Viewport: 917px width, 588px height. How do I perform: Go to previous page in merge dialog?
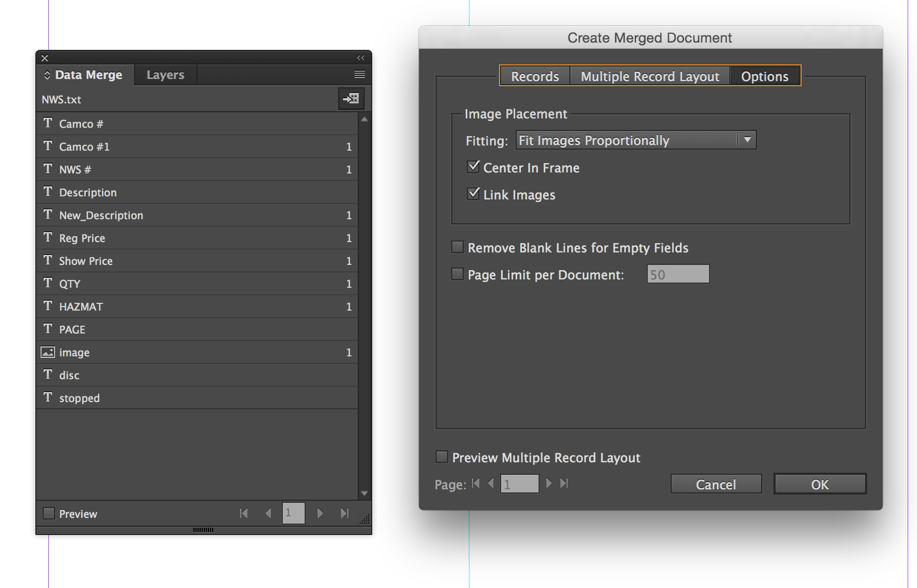tap(491, 484)
